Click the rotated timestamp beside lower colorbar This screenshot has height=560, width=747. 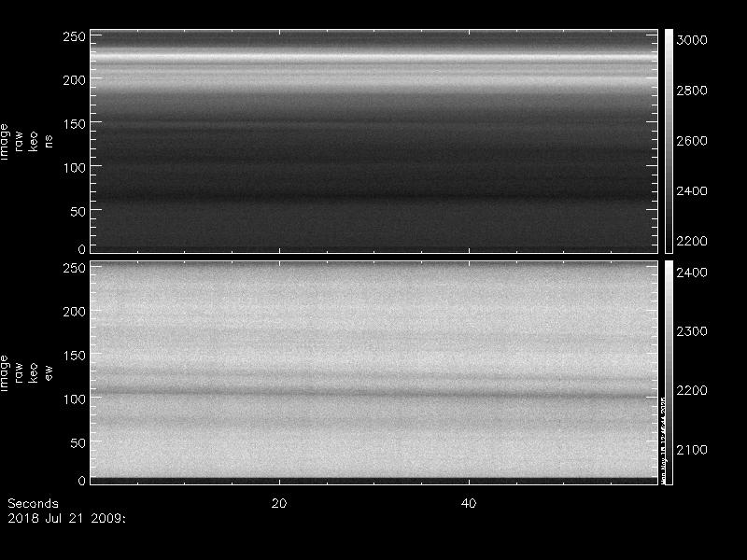coord(663,438)
